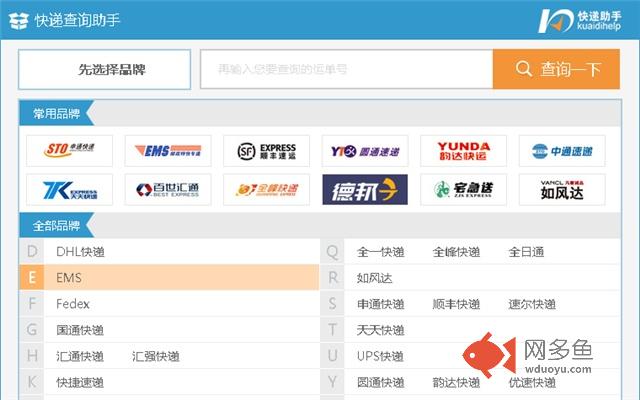The height and width of the screenshot is (400, 640).
Task: Pick the YTO 圆通速递 logo
Action: click(x=365, y=151)
